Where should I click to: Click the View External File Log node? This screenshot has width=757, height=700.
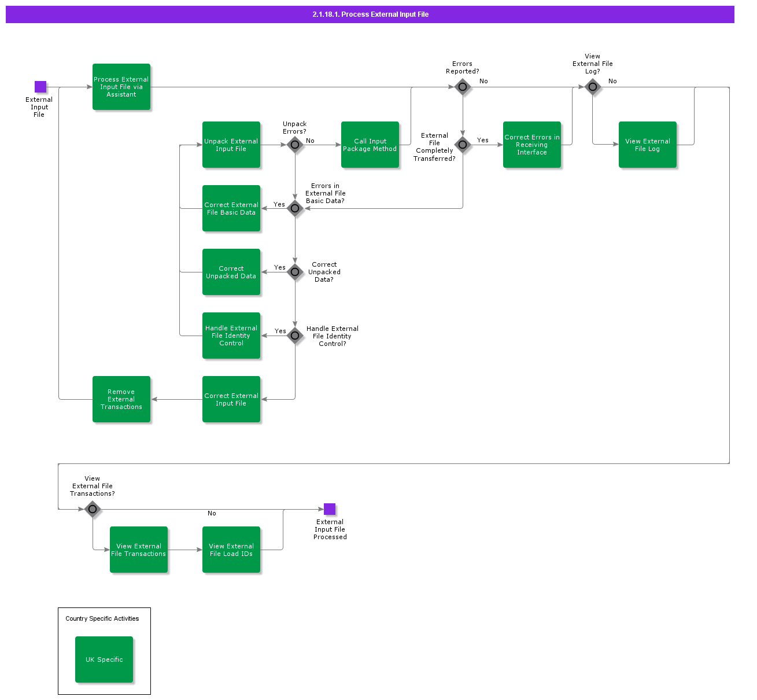point(647,145)
